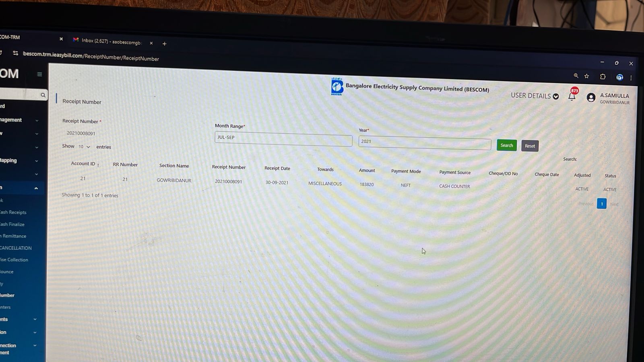Click the Next pagination link
The height and width of the screenshot is (362, 644).
[614, 204]
